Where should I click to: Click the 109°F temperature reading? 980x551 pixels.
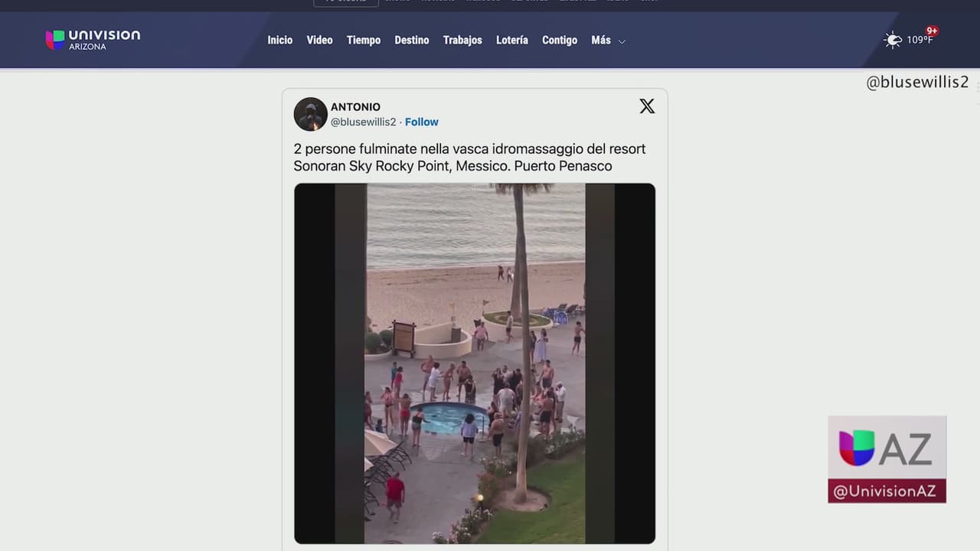tap(919, 41)
